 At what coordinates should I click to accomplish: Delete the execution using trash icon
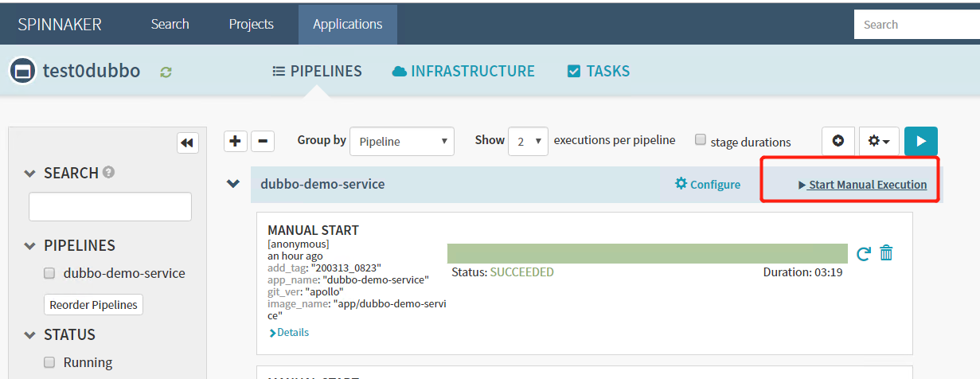coord(886,253)
